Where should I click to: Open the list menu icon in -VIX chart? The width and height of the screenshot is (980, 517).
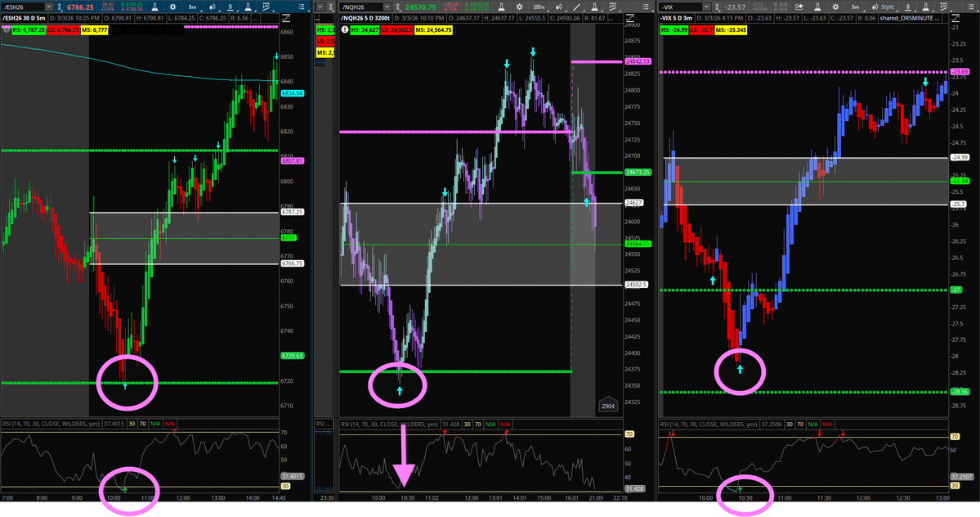971,7
